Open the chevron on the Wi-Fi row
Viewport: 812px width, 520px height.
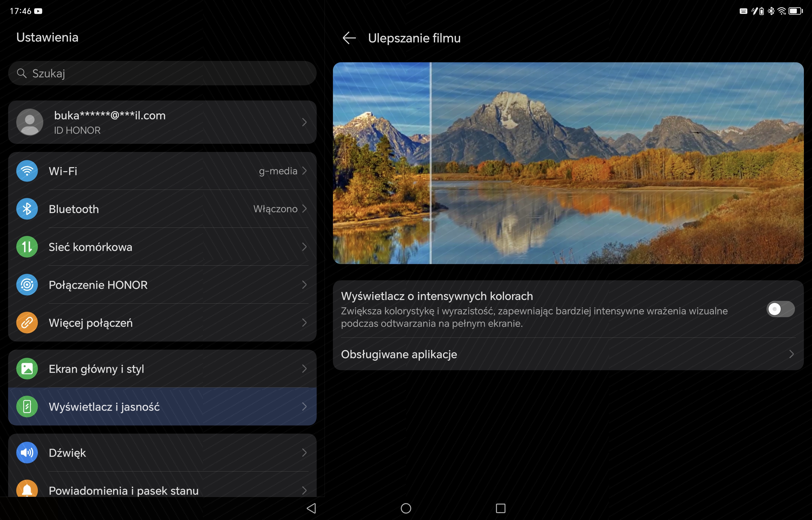coord(304,171)
